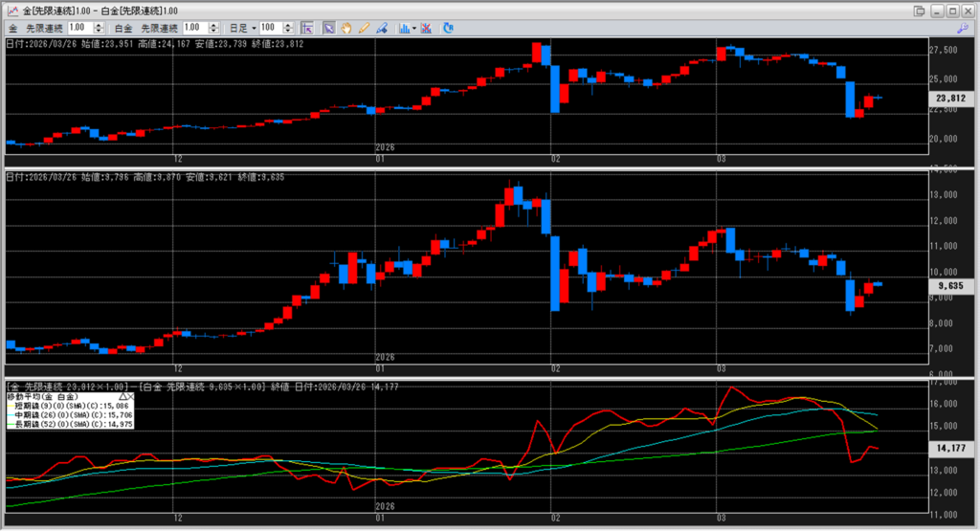This screenshot has height=531, width=980.
Task: Click the 白金 multiplier 1.00 input field
Action: (194, 28)
